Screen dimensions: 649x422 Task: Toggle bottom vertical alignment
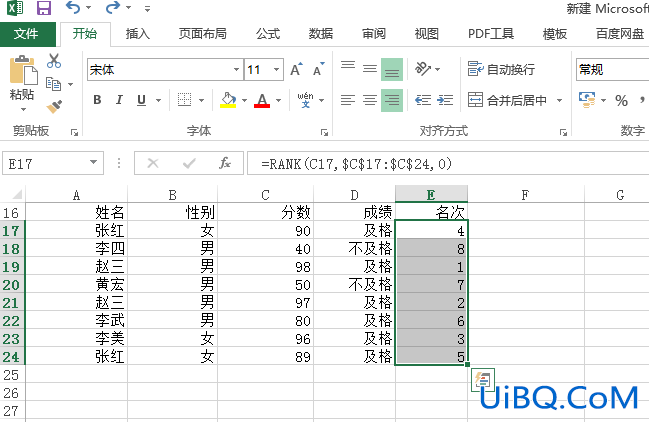click(392, 69)
